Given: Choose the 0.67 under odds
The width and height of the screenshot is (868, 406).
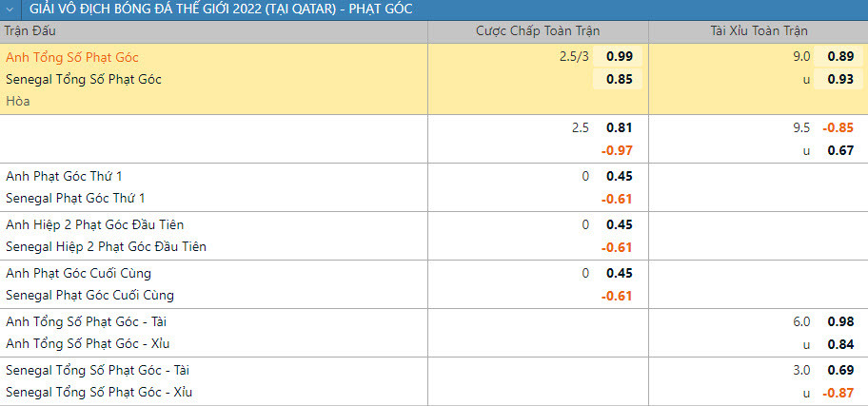Looking at the screenshot, I should click(x=839, y=150).
